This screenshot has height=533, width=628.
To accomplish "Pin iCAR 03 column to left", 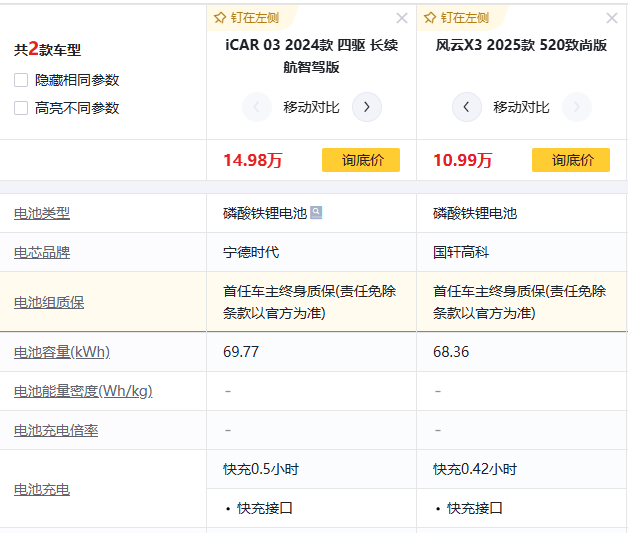I will (247, 18).
